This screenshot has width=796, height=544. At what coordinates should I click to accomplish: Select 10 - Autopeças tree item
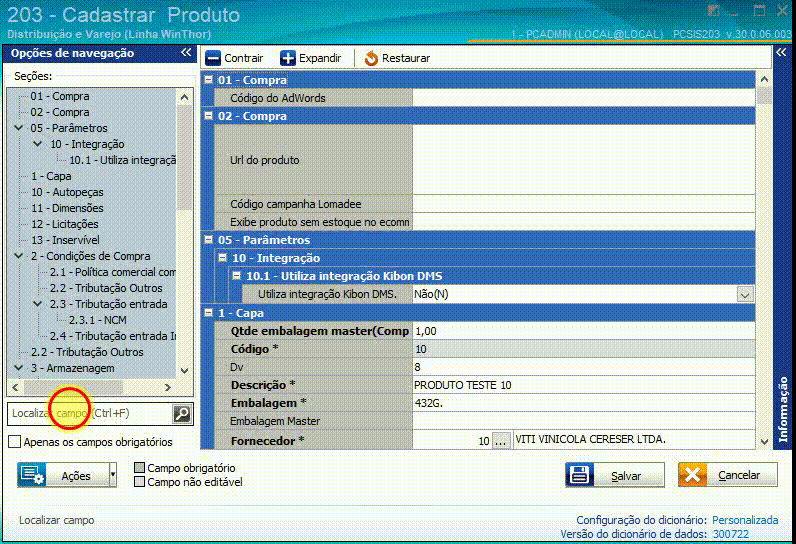click(67, 192)
